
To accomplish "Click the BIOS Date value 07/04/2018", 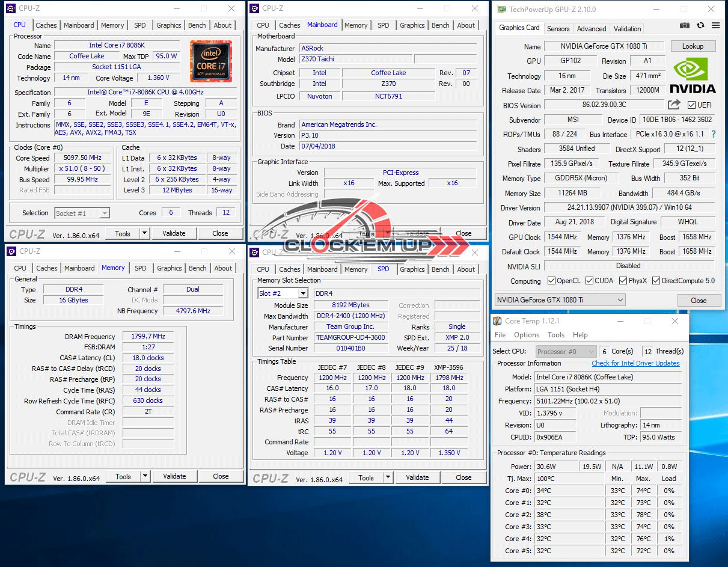I will coord(389,146).
